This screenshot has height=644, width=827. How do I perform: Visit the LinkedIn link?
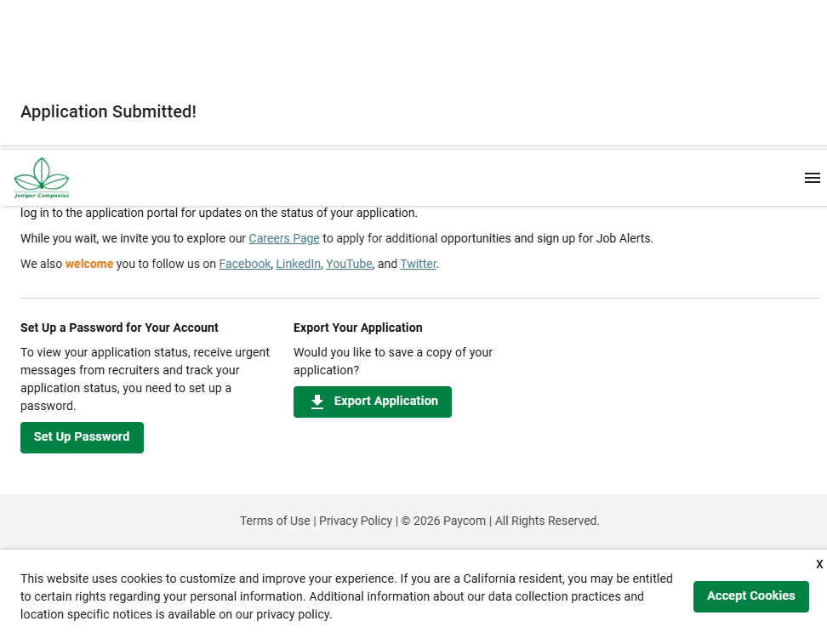tap(298, 264)
